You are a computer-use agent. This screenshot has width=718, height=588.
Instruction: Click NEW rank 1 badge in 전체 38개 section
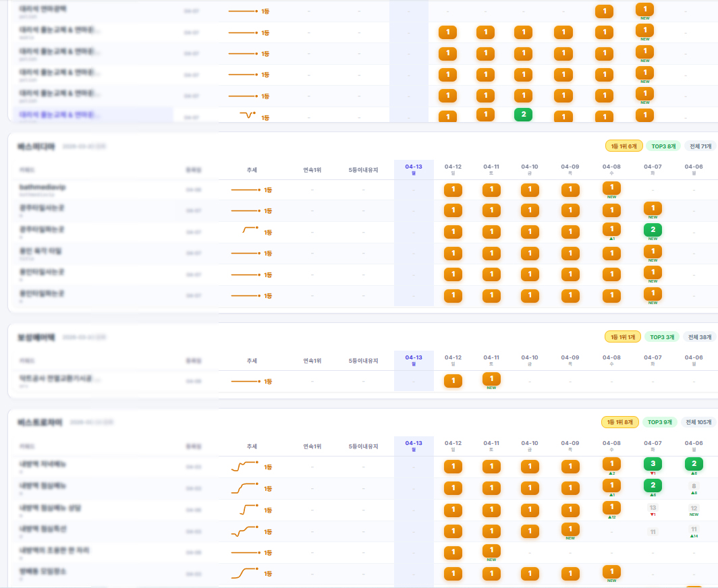tap(491, 379)
